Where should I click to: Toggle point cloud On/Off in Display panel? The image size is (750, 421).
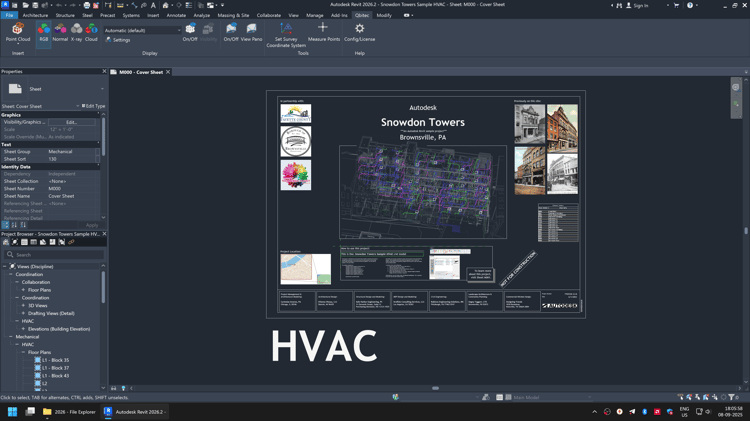[x=190, y=32]
